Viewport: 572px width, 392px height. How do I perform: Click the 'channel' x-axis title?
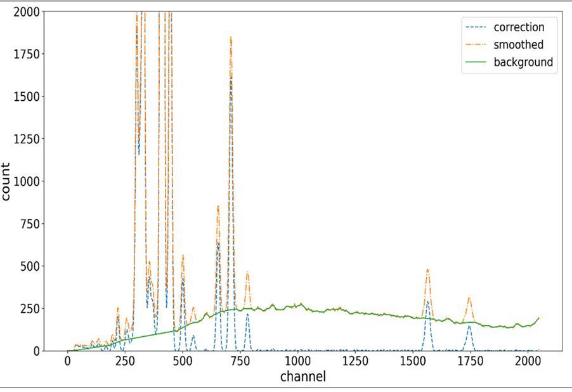pos(302,377)
